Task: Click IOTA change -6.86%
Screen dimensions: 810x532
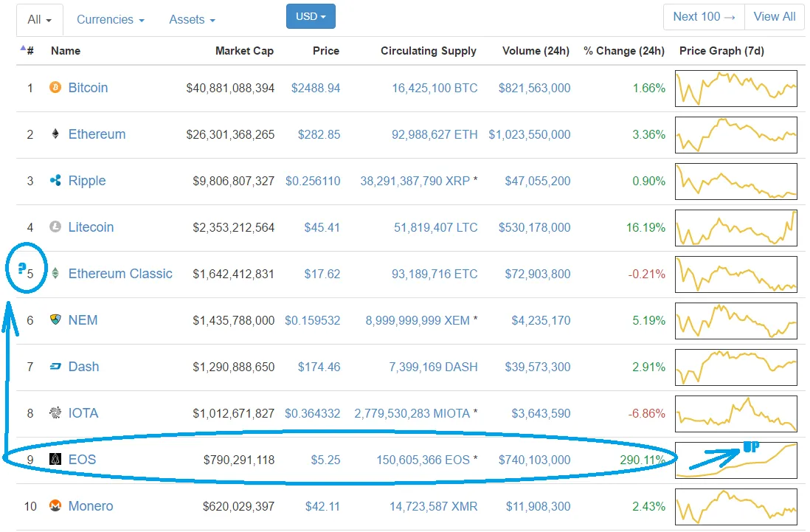Action: pos(646,413)
